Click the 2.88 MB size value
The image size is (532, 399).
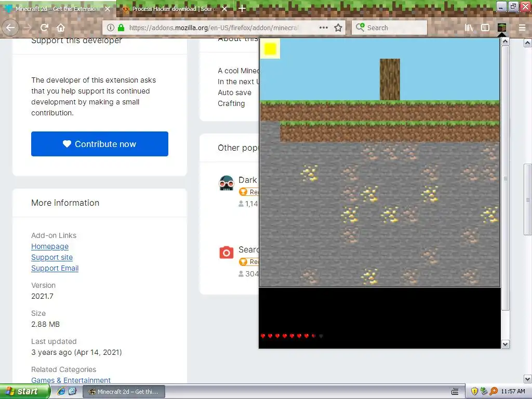click(46, 324)
